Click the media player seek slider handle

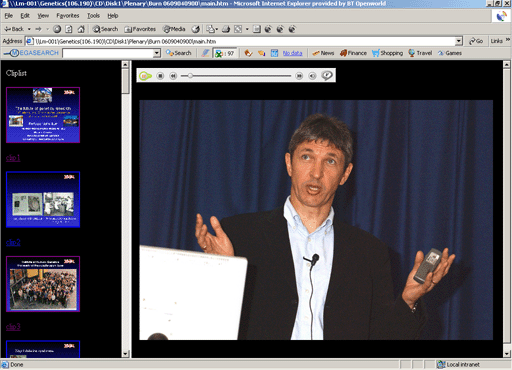click(190, 76)
